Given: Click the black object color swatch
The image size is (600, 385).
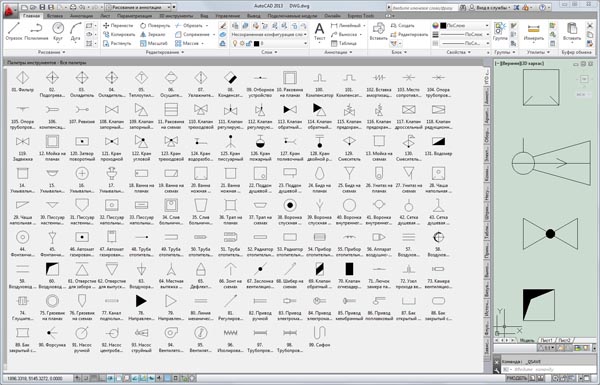Looking at the screenshot, I should click(443, 26).
